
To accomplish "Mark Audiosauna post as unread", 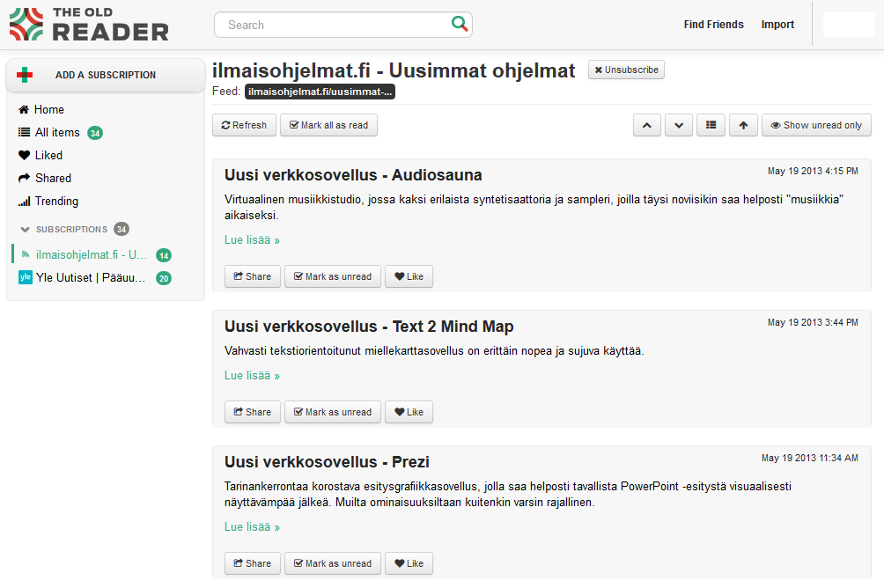I will (x=333, y=276).
